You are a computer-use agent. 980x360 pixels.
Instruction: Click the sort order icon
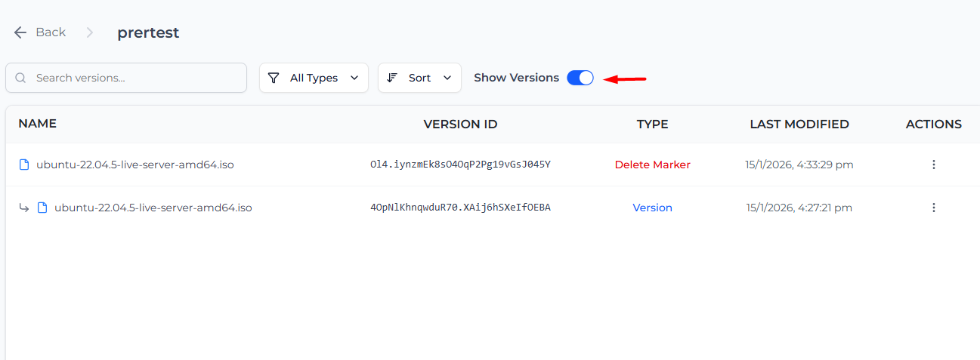[x=392, y=78]
